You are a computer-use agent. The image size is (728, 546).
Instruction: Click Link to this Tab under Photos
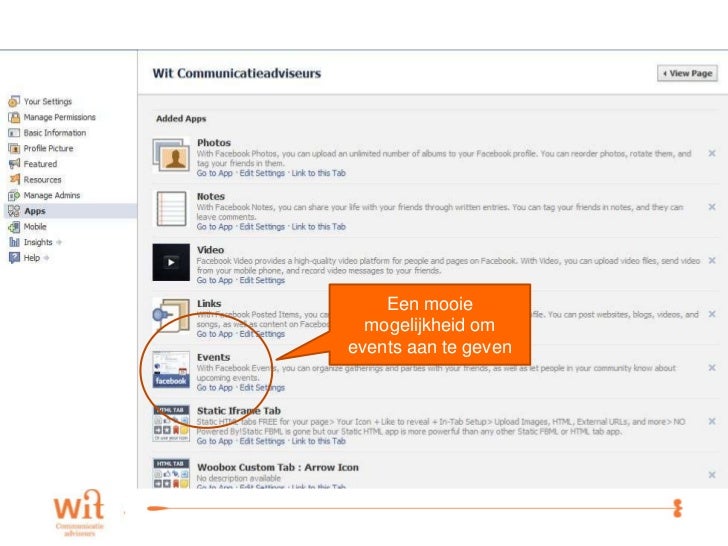point(318,173)
